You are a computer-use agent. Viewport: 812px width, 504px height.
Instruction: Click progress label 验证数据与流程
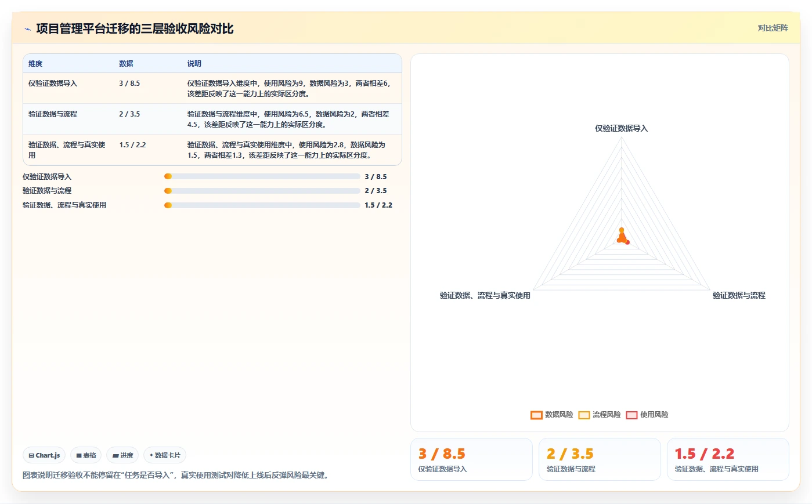click(x=47, y=191)
